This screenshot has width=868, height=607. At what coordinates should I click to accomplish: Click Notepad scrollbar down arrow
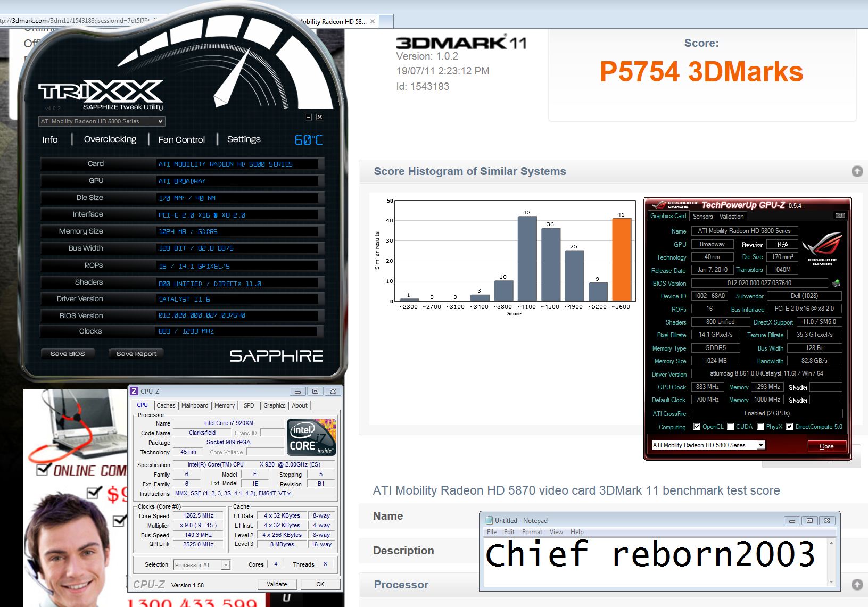[x=831, y=583]
